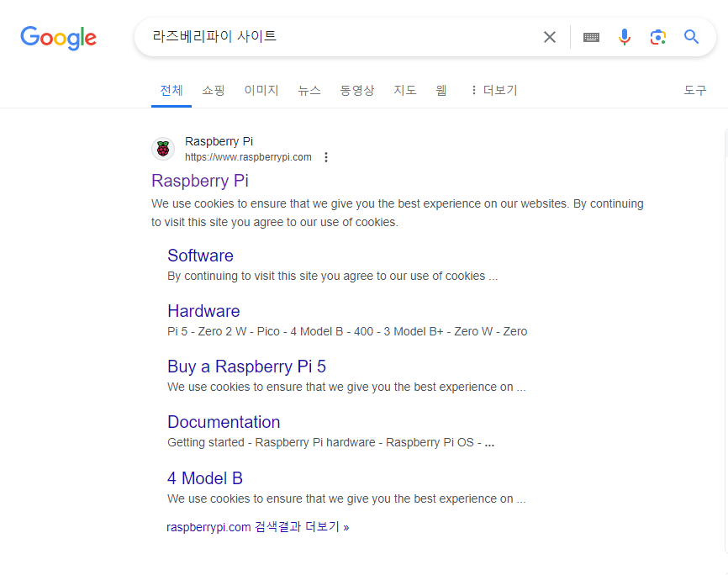Open the Raspberry Pi main result title

pos(200,181)
